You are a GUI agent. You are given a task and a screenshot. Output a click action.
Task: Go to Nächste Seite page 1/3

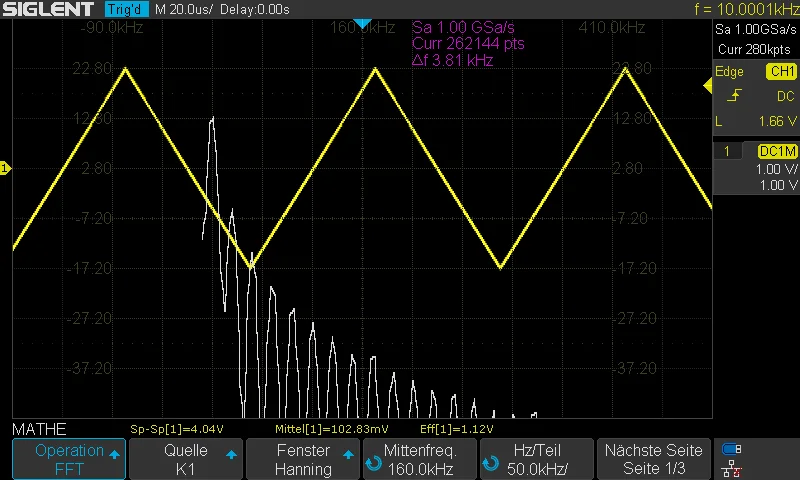[x=654, y=459]
